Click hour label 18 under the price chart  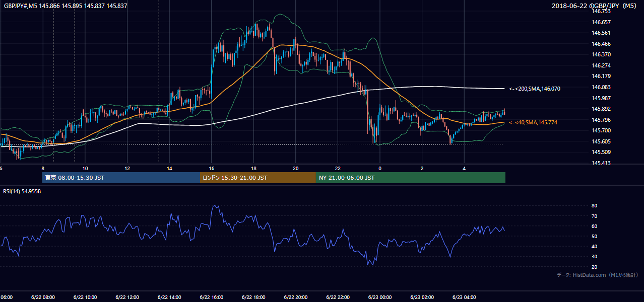coord(254,169)
